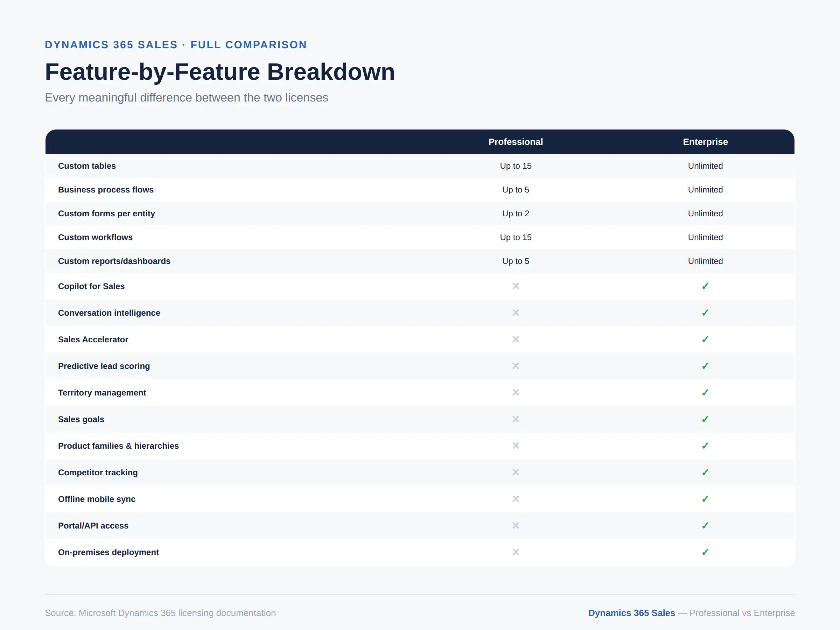Select the Territory management label
The image size is (840, 630).
click(x=102, y=393)
